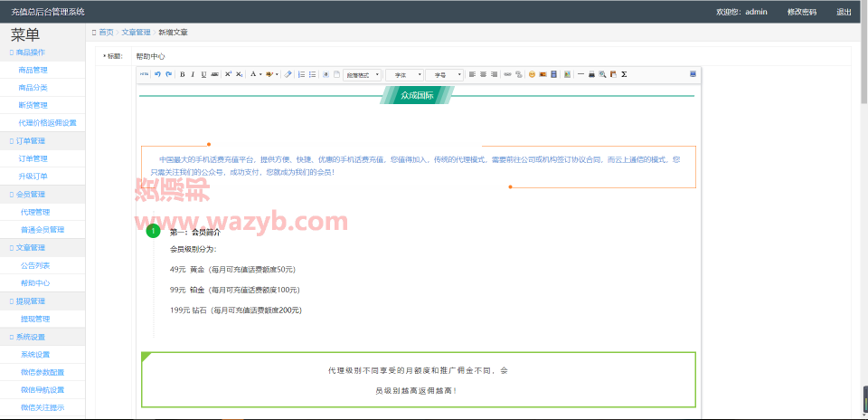Redo the edit in the editor
868x420 pixels.
[x=169, y=74]
